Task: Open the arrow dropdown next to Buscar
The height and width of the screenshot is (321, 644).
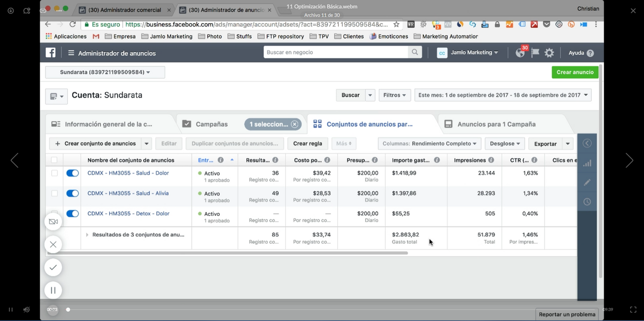Action: click(x=370, y=95)
